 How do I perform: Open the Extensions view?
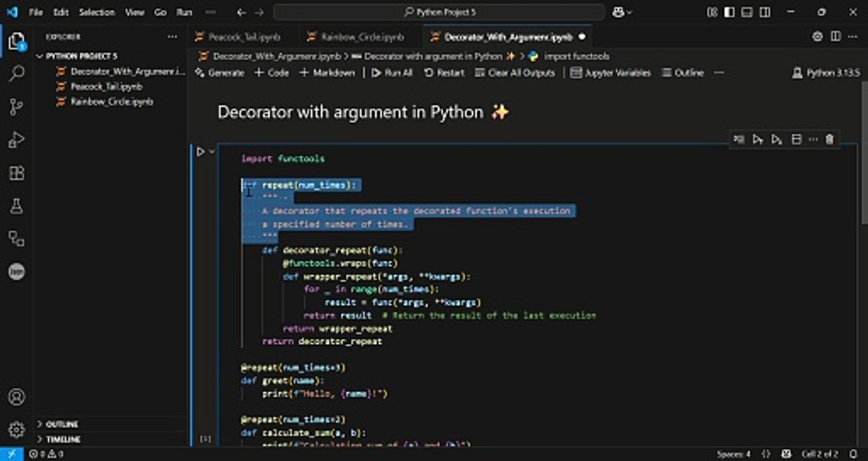17,173
